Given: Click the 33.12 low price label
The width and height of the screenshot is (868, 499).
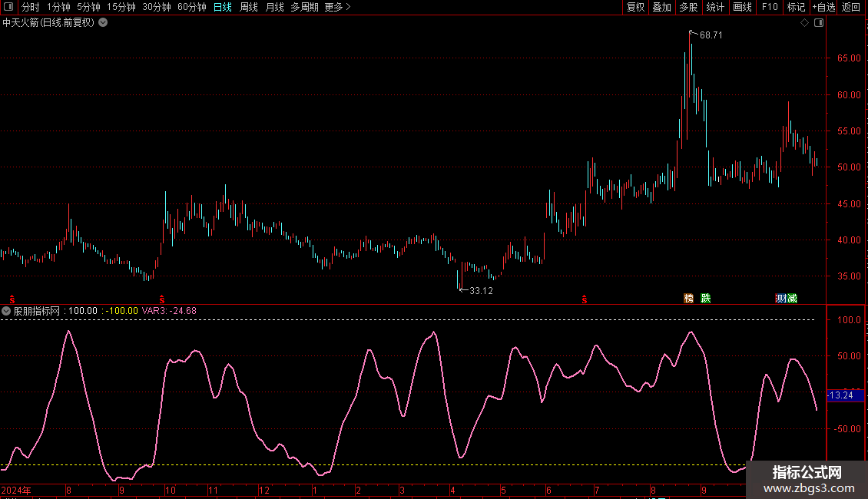Looking at the screenshot, I should tap(481, 290).
